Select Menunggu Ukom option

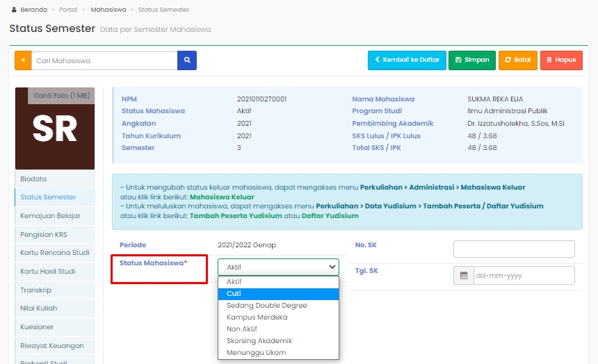(x=256, y=353)
